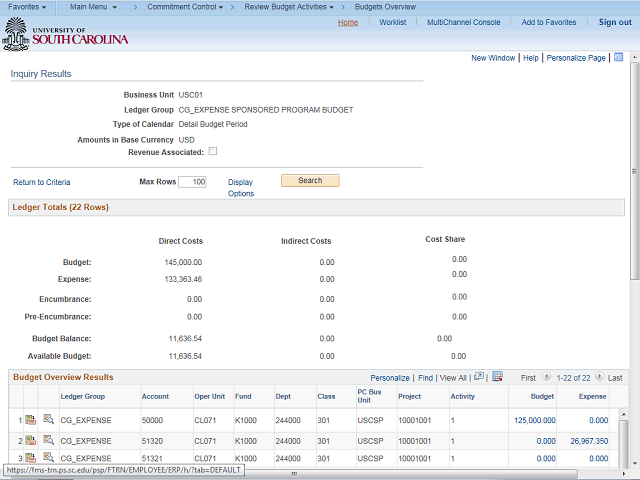Click the zoom grid icon next to View All
This screenshot has width=640, height=480.
click(479, 377)
